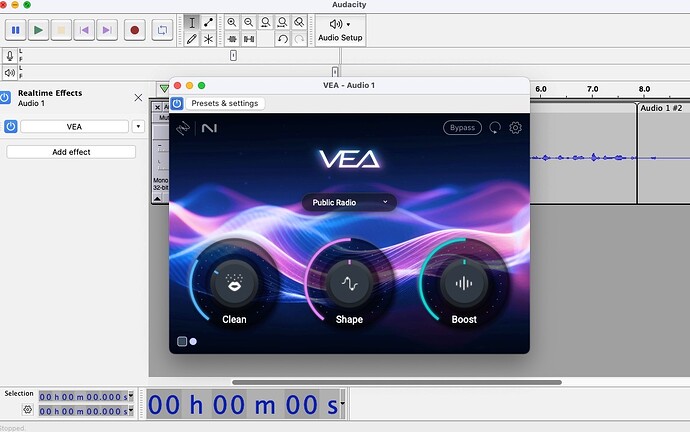Click the iZotope logo in VEA

[x=183, y=128]
